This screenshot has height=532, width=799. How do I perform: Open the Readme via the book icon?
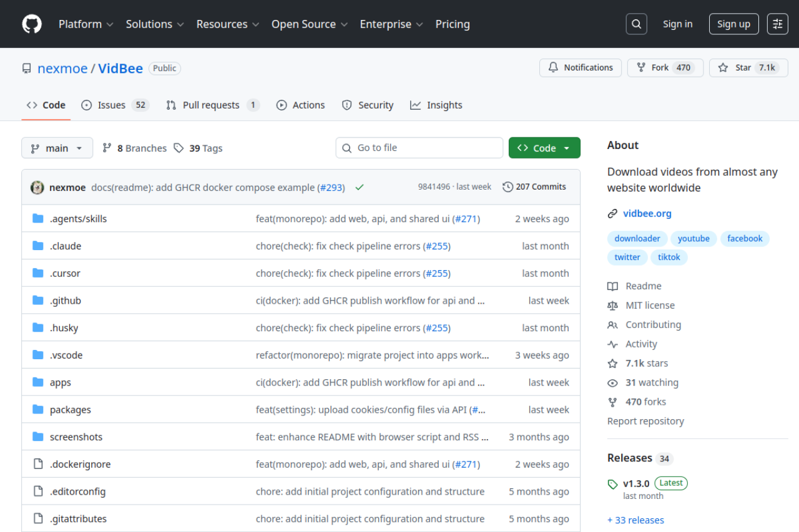pyautogui.click(x=612, y=286)
